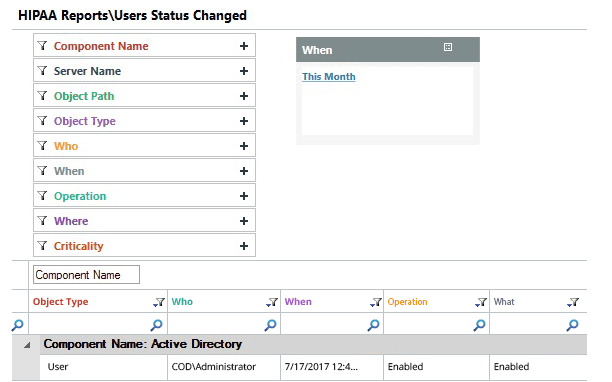Expand the Operation filter plus button

coord(244,196)
